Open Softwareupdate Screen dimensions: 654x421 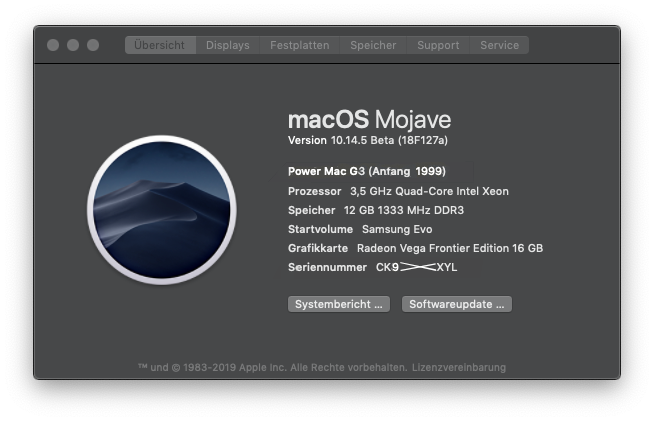(x=457, y=304)
